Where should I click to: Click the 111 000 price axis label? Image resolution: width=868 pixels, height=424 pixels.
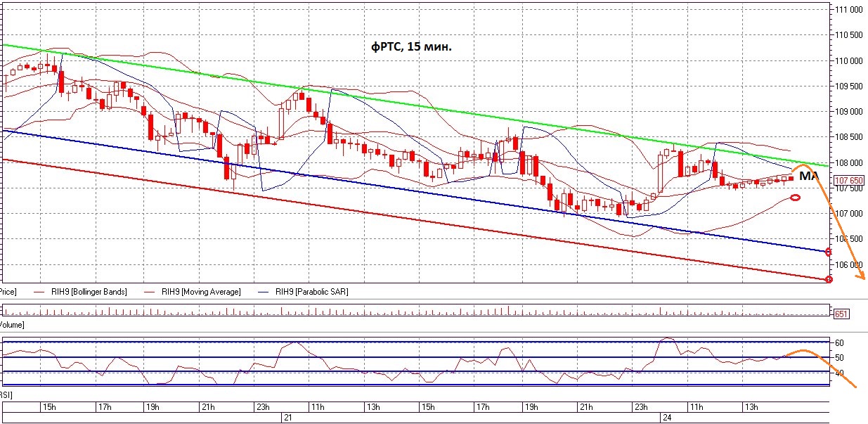(848, 10)
